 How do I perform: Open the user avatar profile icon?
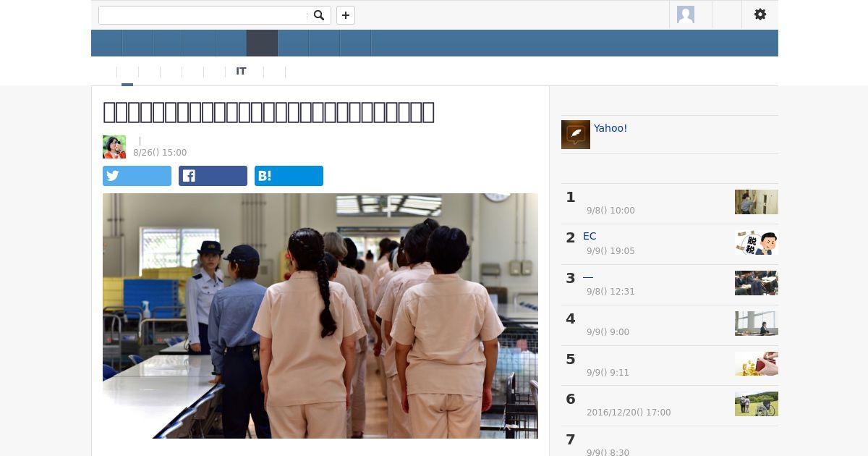pos(686,14)
